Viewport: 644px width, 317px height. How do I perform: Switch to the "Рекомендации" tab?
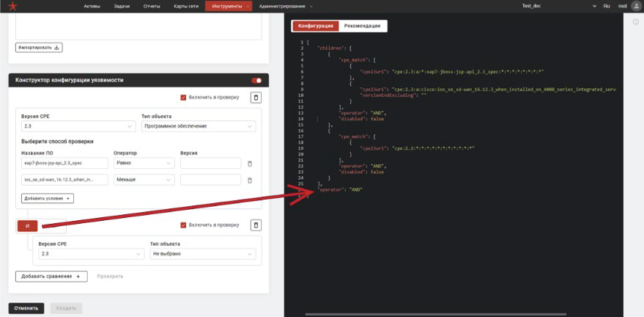click(x=362, y=26)
